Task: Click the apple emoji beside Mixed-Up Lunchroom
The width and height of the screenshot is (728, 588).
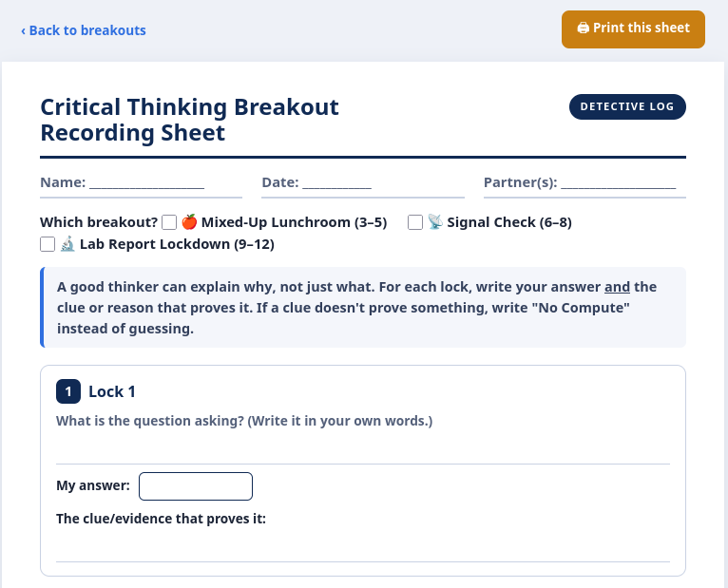Action: coord(189,222)
